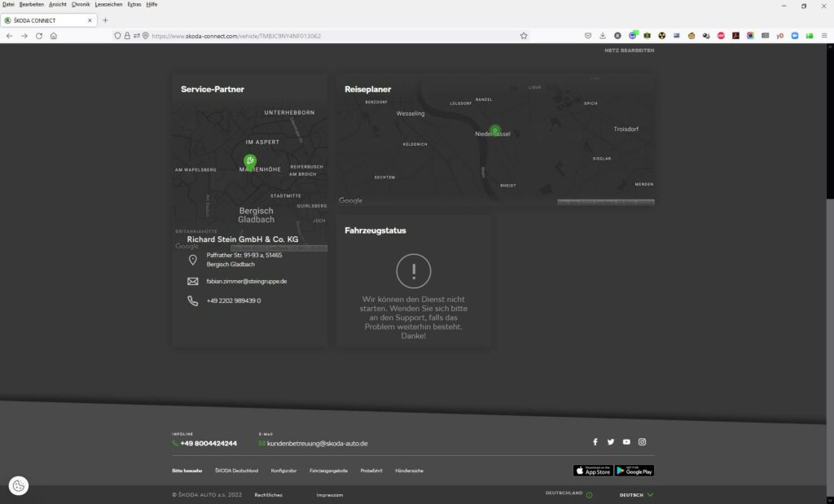Click the Fahrzeugstatus card heading
The image size is (834, 504).
pyautogui.click(x=375, y=230)
